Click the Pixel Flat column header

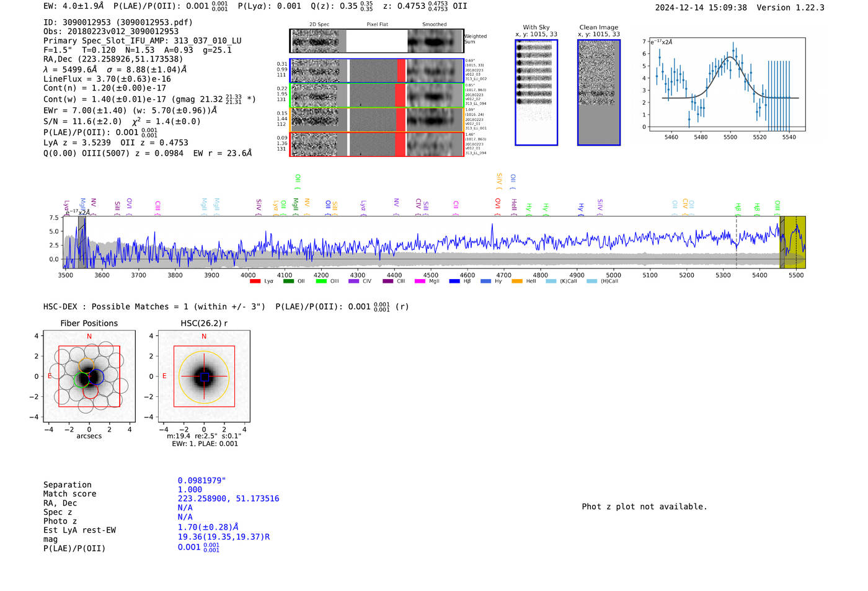coord(377,25)
